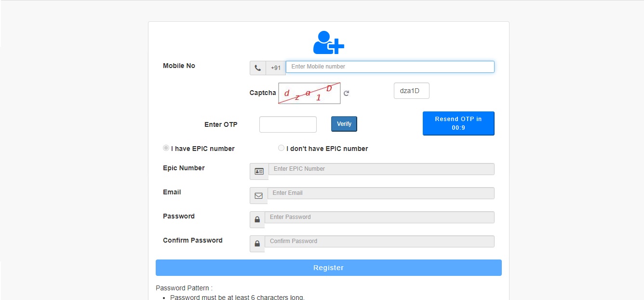Focus the Enter Mobile number field
The height and width of the screenshot is (300, 644).
[x=390, y=67]
